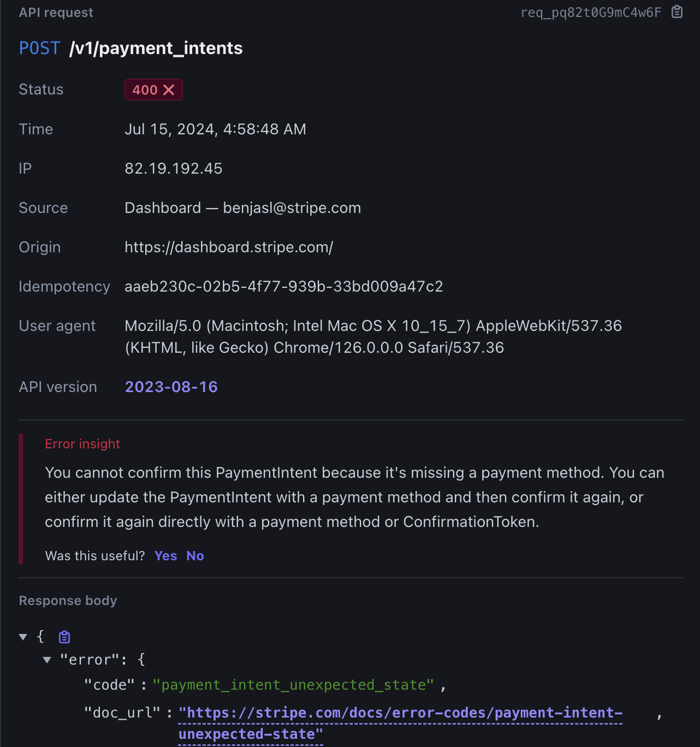Click the Response body section heading
Image resolution: width=700 pixels, height=747 pixels.
(x=68, y=601)
